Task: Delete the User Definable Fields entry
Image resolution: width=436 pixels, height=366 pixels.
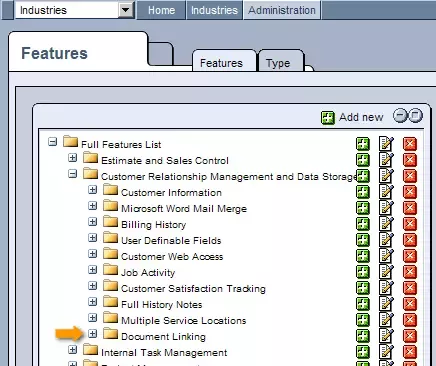Action: [x=410, y=240]
